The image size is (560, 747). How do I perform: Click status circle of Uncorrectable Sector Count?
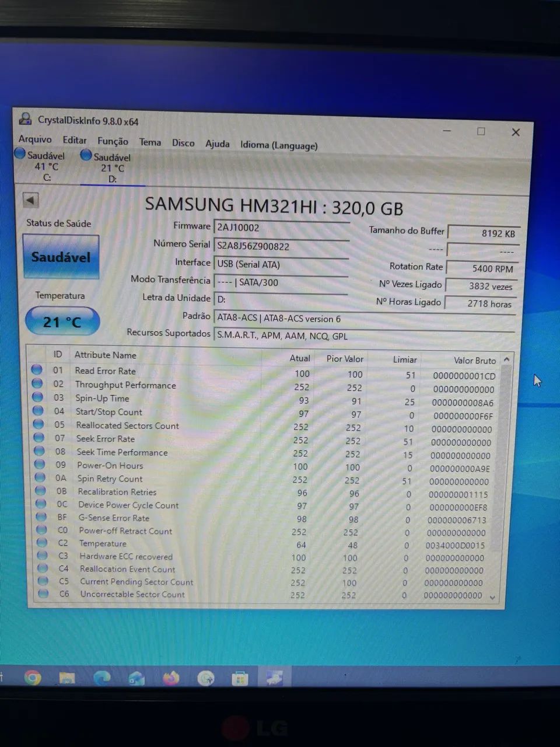coord(43,594)
